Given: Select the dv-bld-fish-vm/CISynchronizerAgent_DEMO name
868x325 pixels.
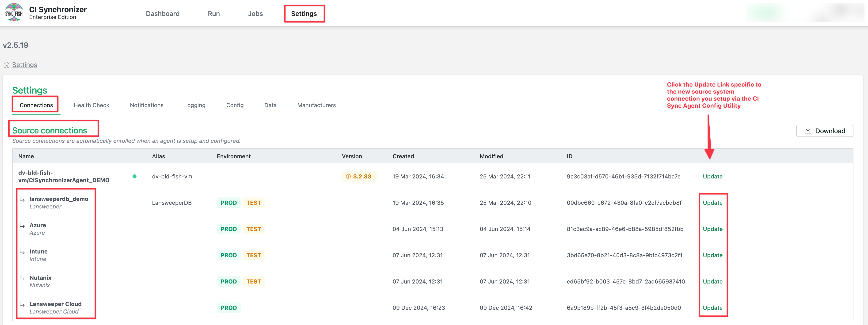Looking at the screenshot, I should (x=64, y=176).
